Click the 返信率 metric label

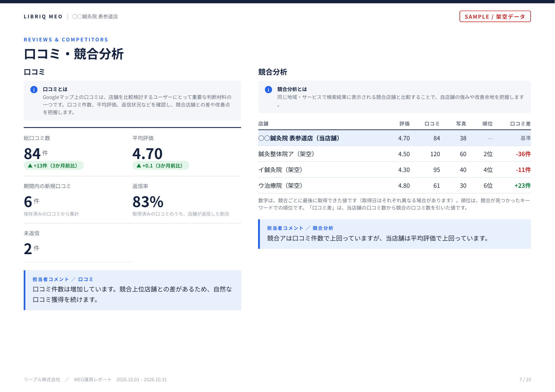pos(140,186)
